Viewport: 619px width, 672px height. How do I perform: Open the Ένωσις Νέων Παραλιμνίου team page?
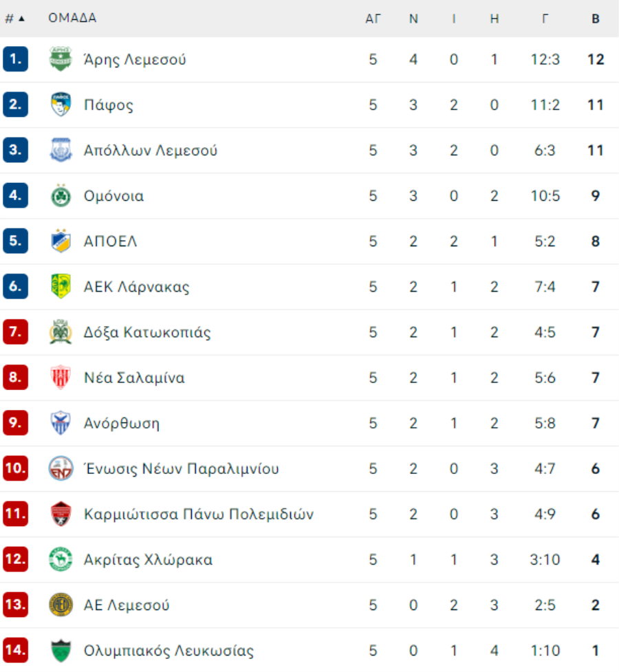[182, 468]
